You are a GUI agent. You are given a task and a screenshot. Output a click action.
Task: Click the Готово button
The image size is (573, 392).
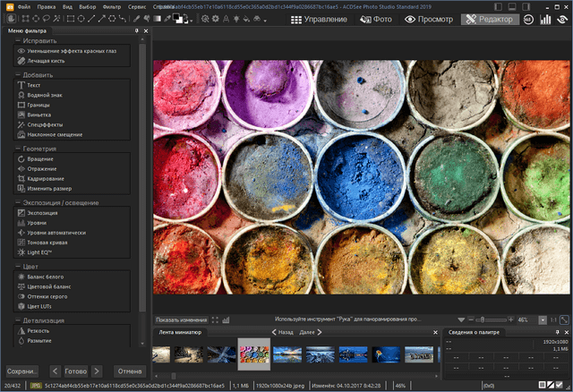coord(75,371)
